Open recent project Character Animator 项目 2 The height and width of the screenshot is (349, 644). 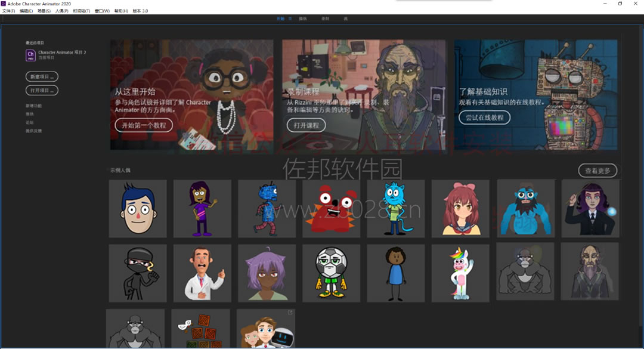point(62,52)
